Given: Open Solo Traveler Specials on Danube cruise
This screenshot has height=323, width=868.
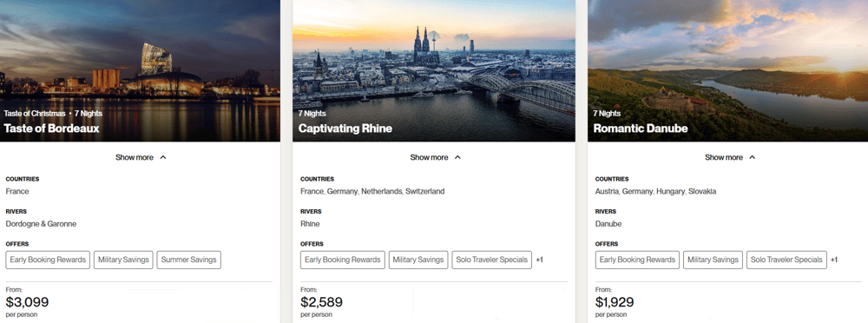Looking at the screenshot, I should coord(786,260).
